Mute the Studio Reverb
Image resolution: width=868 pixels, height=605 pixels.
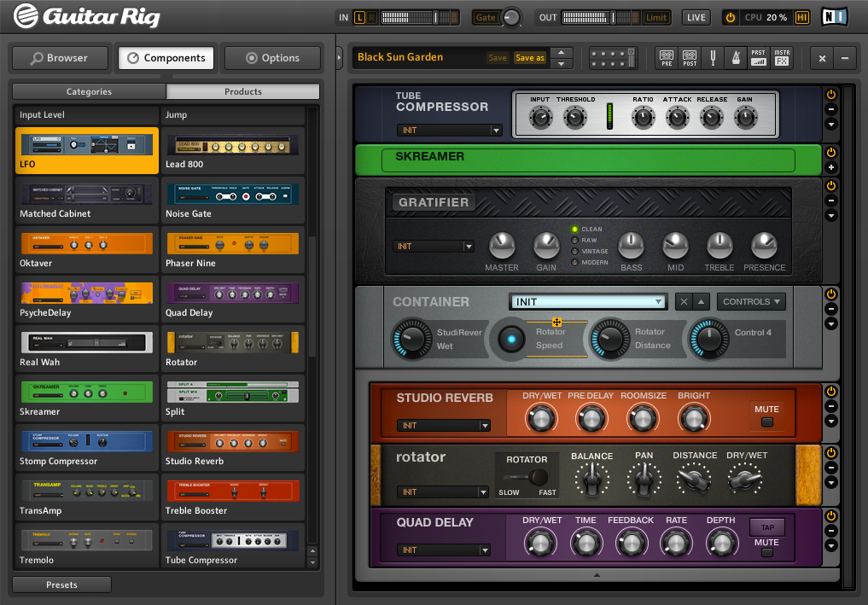766,422
